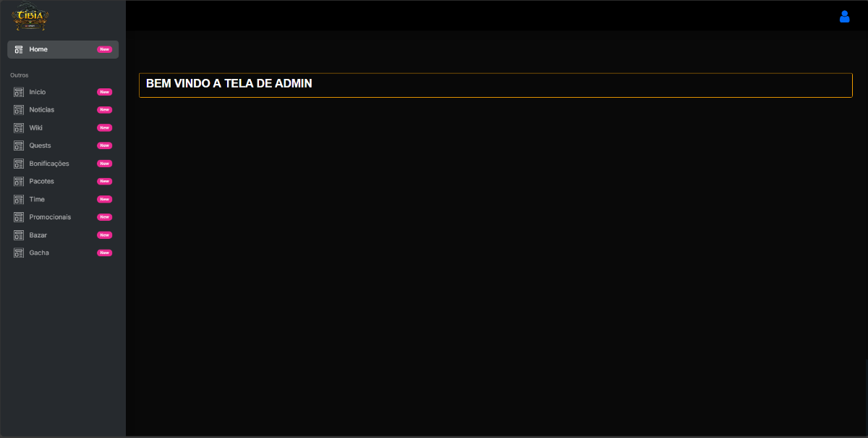The height and width of the screenshot is (438, 868).
Task: Open the Time menu entry
Action: pyautogui.click(x=37, y=199)
